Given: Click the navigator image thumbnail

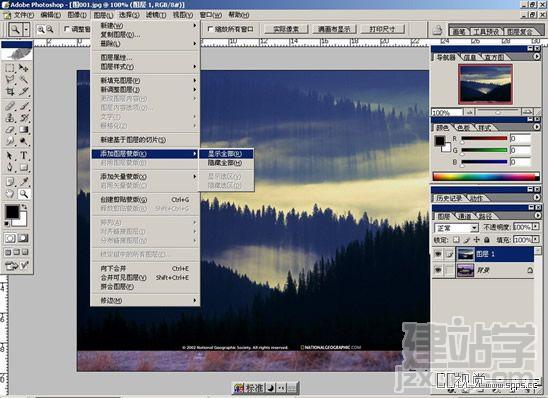Looking at the screenshot, I should click(485, 84).
